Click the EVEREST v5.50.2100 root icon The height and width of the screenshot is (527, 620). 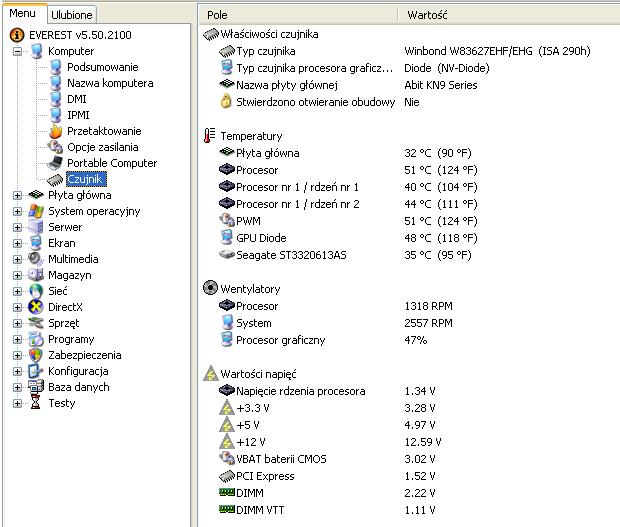(x=16, y=35)
